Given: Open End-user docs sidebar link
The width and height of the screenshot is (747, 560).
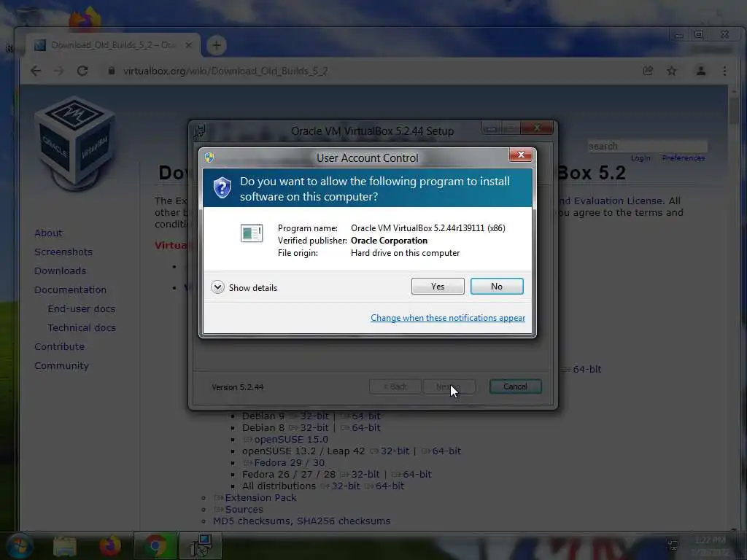Looking at the screenshot, I should pyautogui.click(x=82, y=308).
